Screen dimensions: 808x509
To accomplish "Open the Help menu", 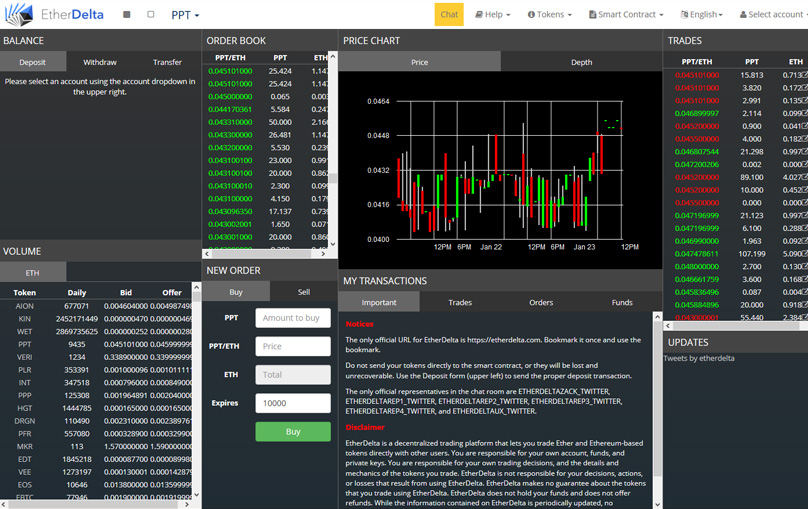I will click(493, 14).
